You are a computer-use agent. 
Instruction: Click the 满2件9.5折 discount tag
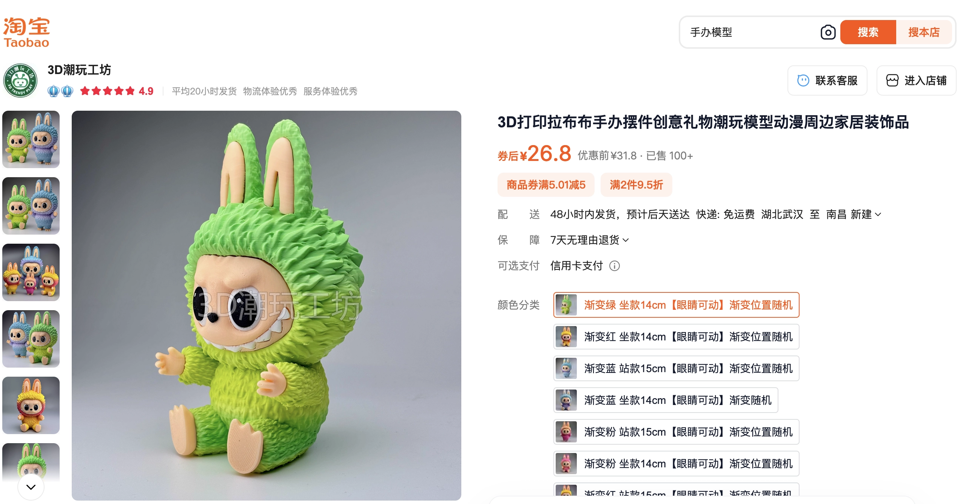point(636,185)
